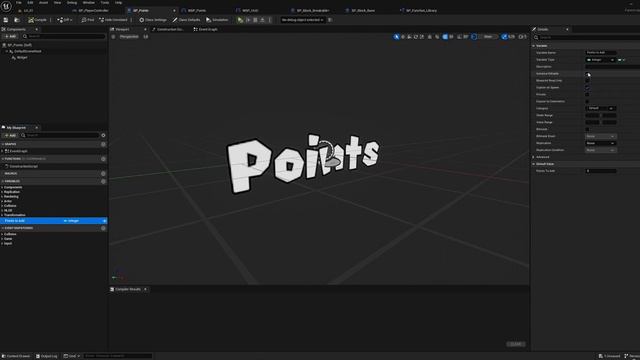Open Category Default dropdown
The image size is (640, 360).
coord(600,108)
